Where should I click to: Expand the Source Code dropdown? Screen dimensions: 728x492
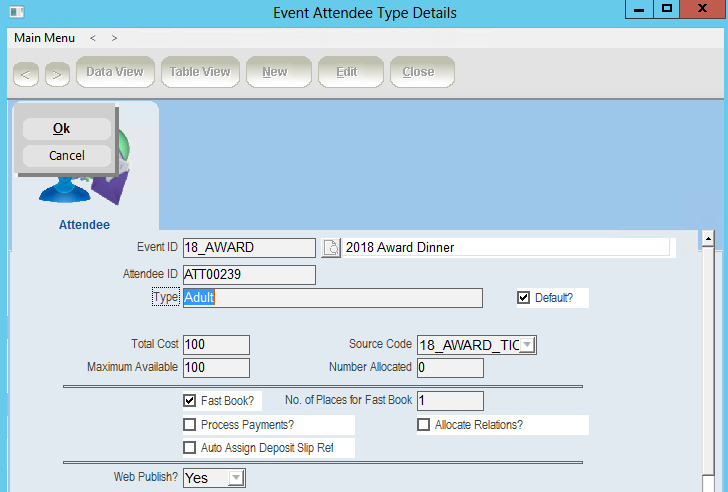pyautogui.click(x=528, y=345)
